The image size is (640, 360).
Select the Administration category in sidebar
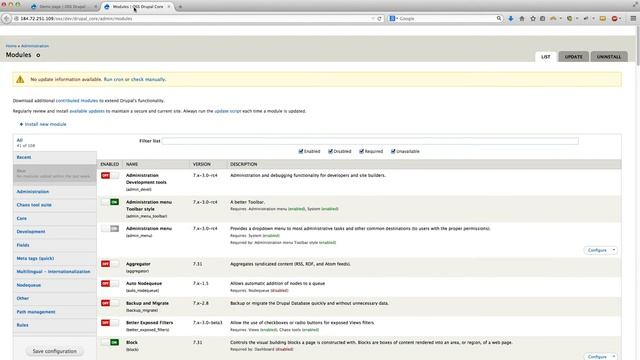click(33, 191)
